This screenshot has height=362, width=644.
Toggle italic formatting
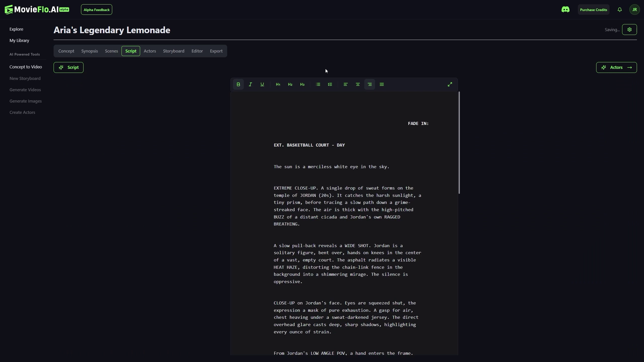coord(250,84)
